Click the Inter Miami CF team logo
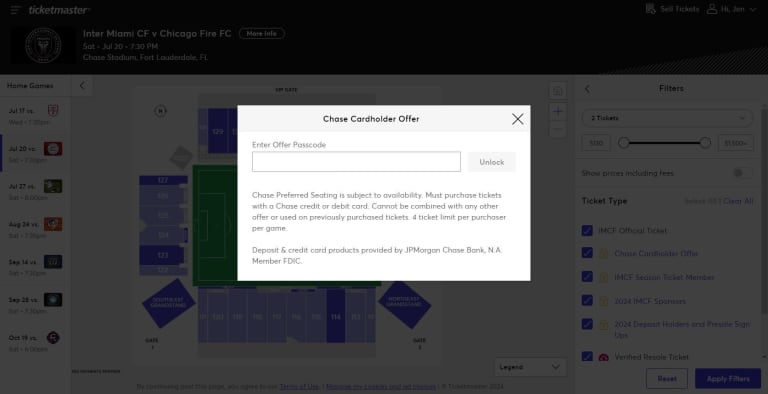Viewport: 768px width, 394px height. click(x=43, y=45)
